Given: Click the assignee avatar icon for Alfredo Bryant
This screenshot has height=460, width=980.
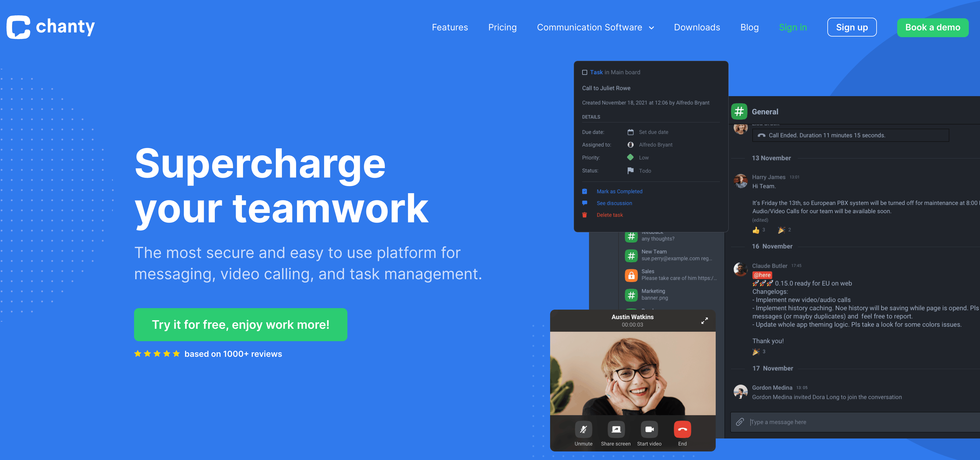Looking at the screenshot, I should (x=630, y=145).
